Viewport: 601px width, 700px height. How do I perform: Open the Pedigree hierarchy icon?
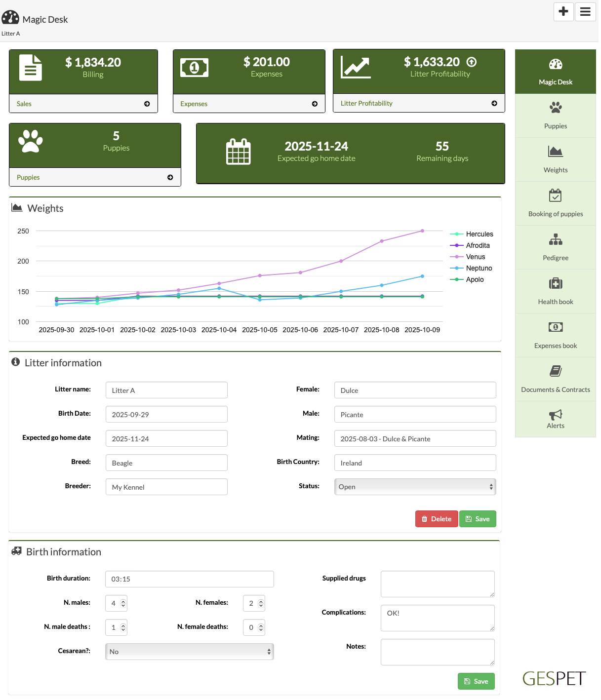coord(555,240)
